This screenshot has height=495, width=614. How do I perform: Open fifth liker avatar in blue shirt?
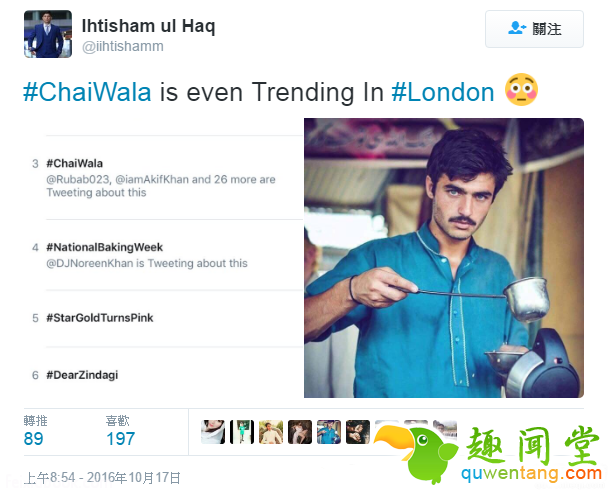(x=329, y=432)
